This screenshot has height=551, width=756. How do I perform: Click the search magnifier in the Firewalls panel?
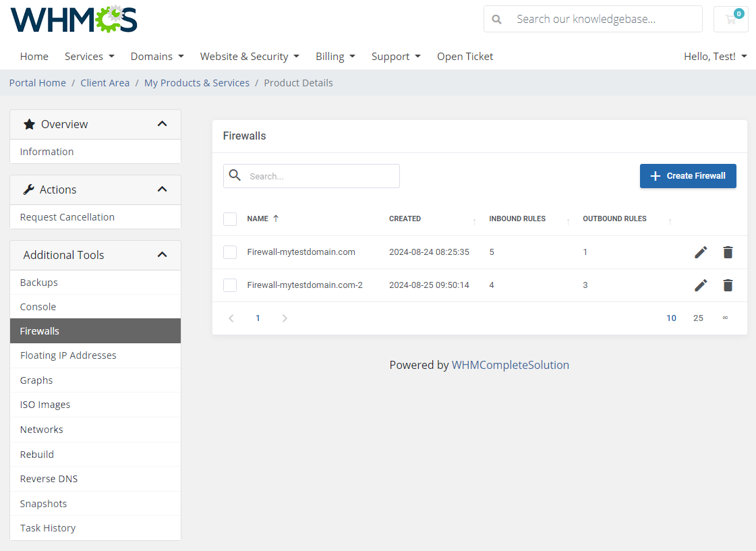click(x=235, y=175)
